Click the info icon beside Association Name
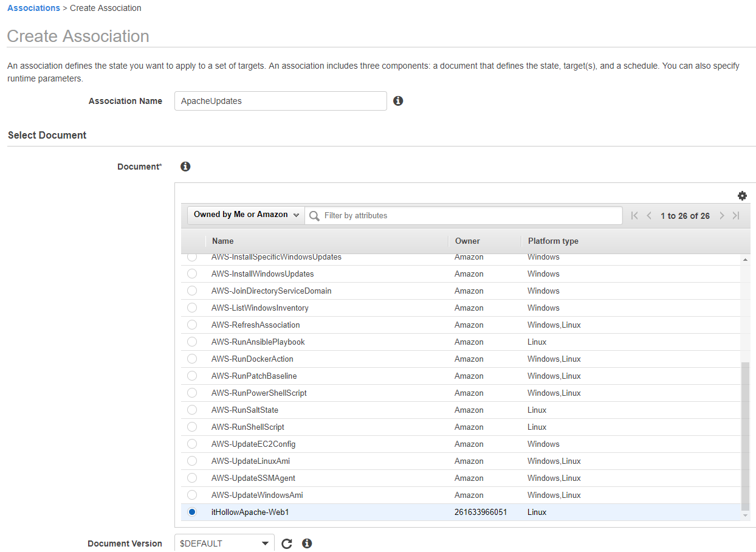Viewport: 756px width, 552px height. [x=398, y=101]
